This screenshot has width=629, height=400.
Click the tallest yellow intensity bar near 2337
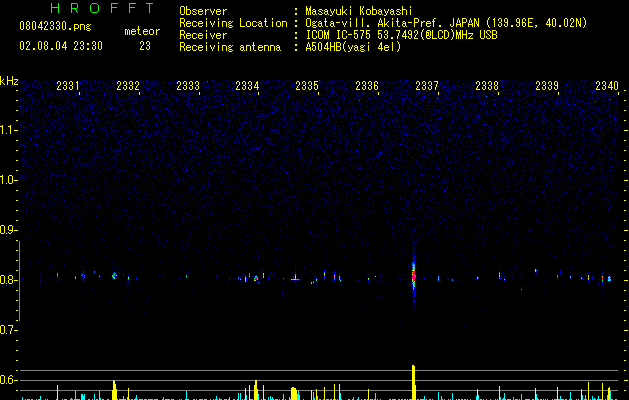pos(414,382)
